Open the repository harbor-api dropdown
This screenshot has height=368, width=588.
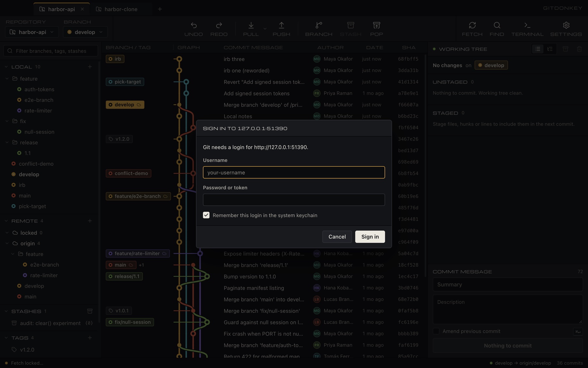tap(32, 32)
